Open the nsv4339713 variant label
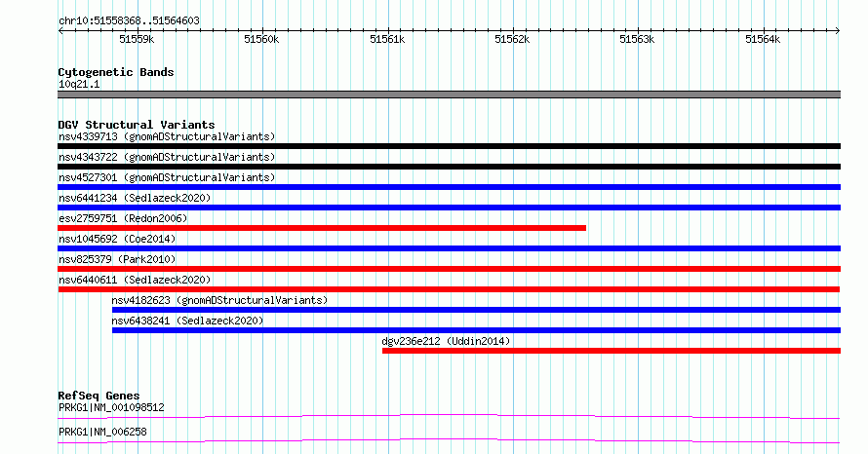868x454 pixels. click(x=167, y=136)
